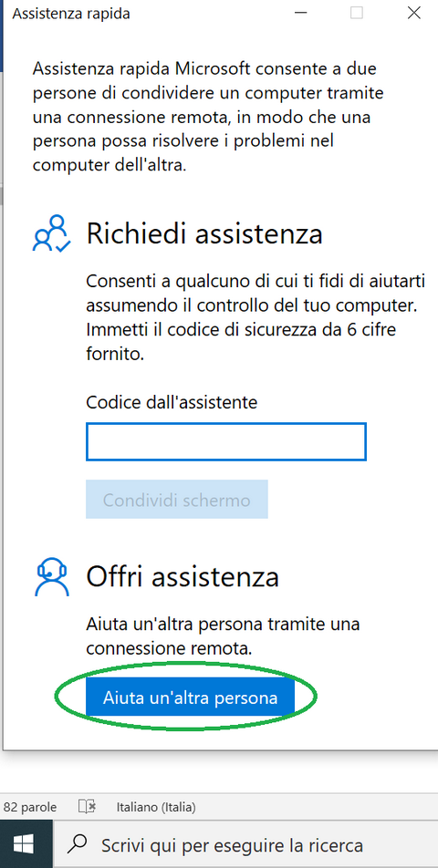Screen dimensions: 438x868
Task: Open the Windows Start menu
Action: pos(24,844)
